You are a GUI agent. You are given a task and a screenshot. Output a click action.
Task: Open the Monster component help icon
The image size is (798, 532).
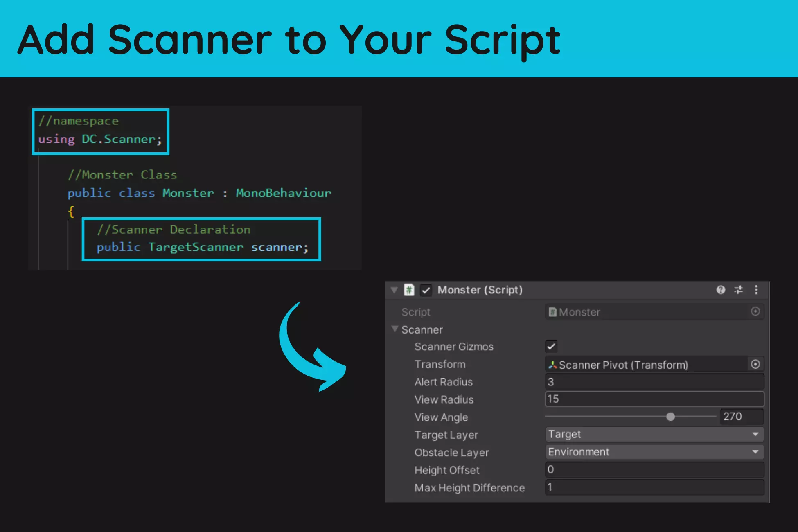(x=721, y=290)
